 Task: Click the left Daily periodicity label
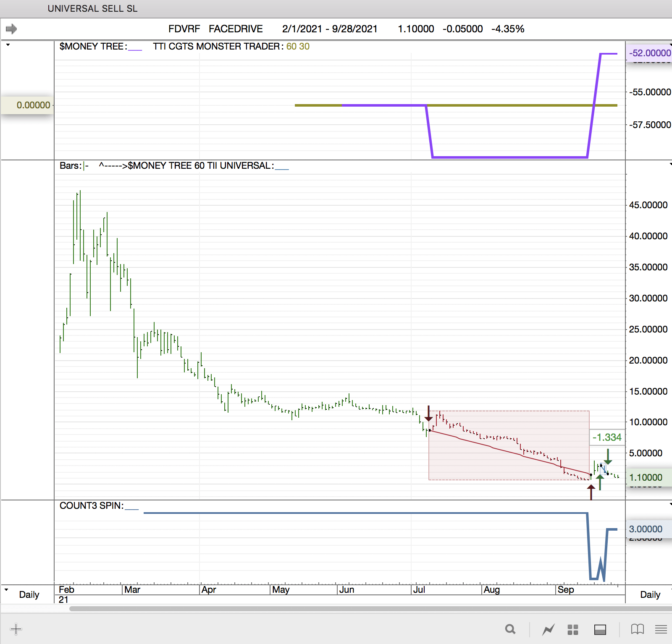(x=29, y=594)
